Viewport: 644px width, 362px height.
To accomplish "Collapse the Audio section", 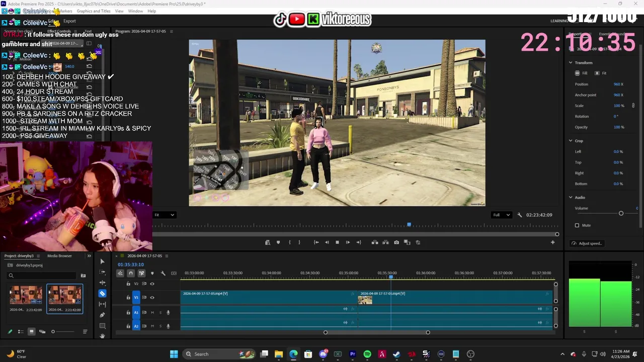I will 571,198.
